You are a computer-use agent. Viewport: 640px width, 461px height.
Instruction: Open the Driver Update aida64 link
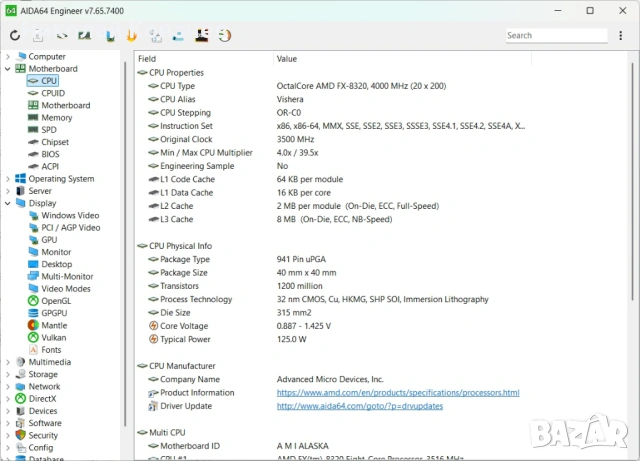359,406
